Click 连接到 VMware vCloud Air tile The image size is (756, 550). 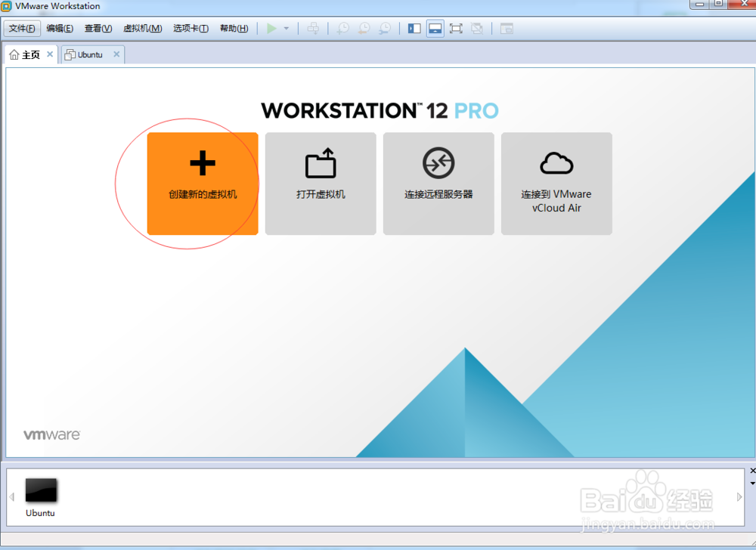(556, 184)
